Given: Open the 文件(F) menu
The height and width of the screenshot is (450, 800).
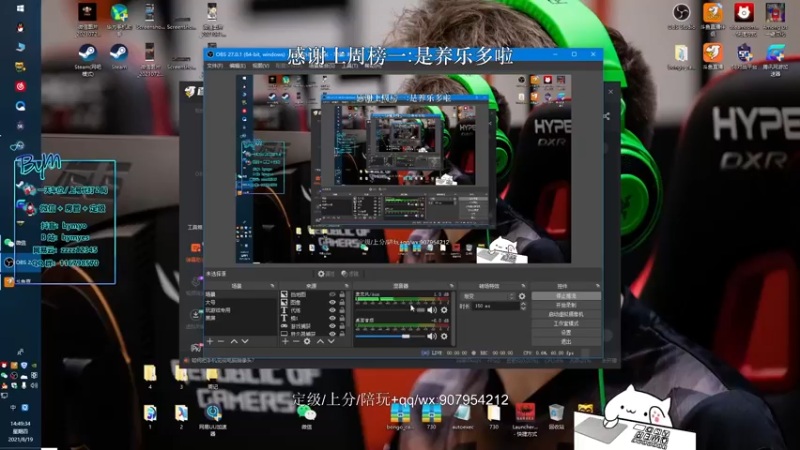Looking at the screenshot, I should coord(214,66).
